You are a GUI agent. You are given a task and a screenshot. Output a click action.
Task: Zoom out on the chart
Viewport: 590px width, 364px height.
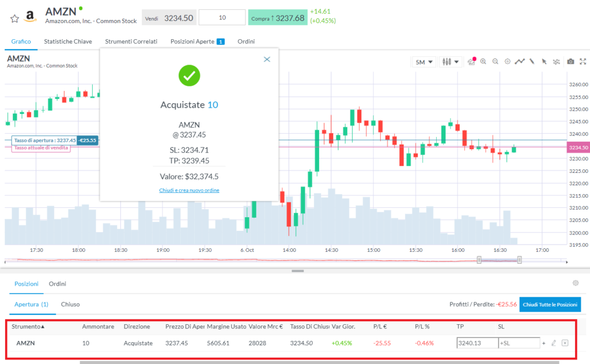click(496, 61)
